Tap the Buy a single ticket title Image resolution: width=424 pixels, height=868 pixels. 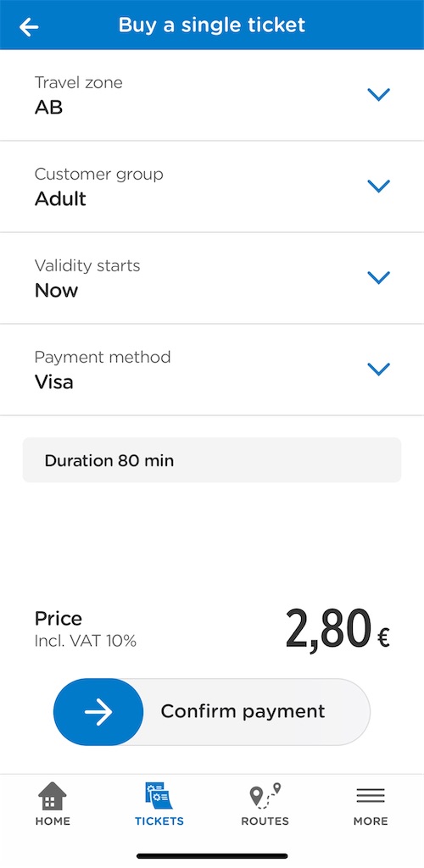point(212,25)
